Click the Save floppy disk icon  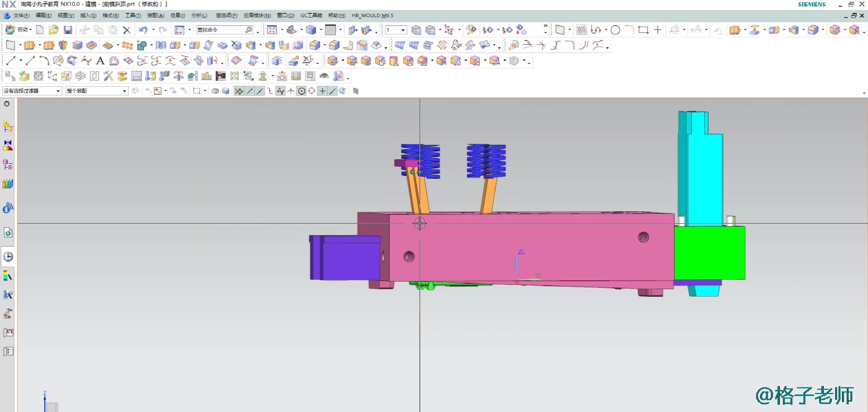pos(68,30)
